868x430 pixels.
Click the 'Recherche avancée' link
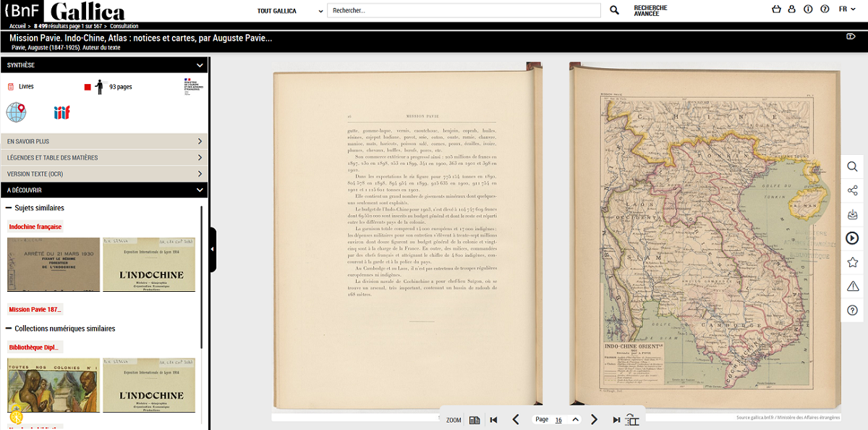tap(650, 11)
